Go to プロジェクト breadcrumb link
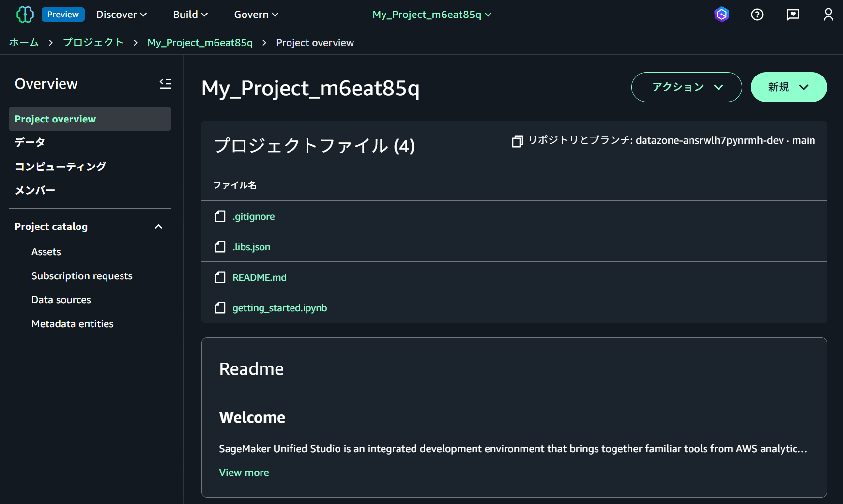 point(93,43)
